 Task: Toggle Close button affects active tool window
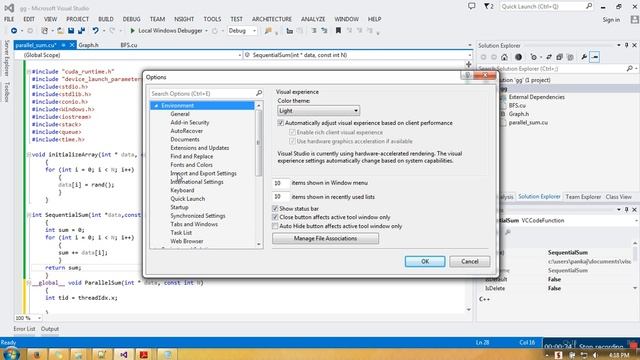(275, 217)
